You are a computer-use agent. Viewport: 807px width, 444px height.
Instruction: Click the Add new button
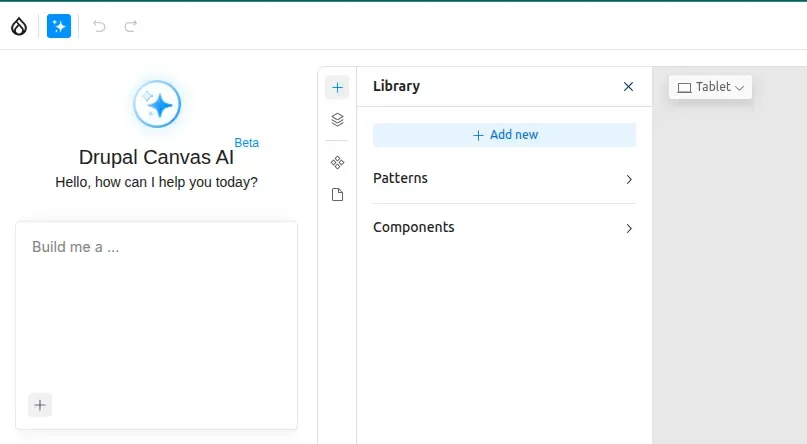click(504, 135)
